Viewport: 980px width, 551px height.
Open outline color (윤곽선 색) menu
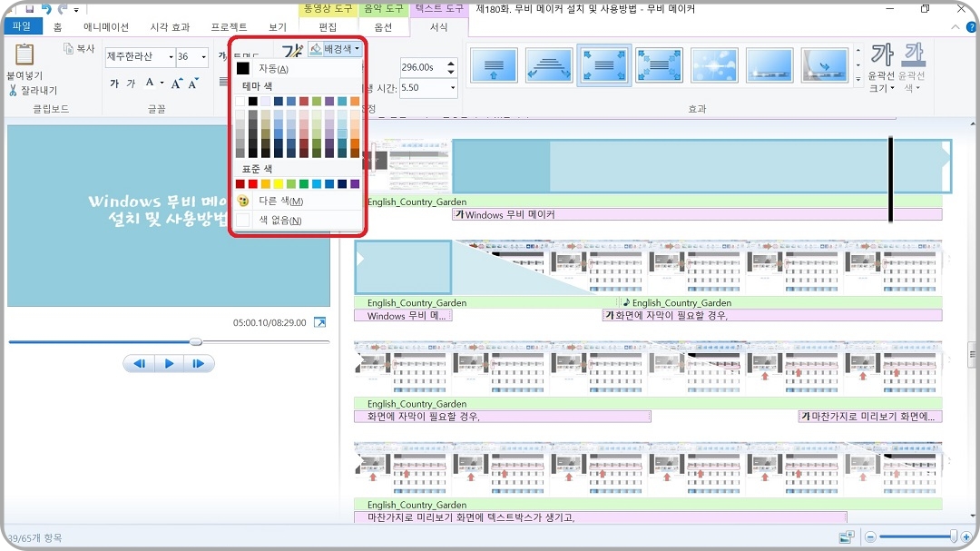912,69
